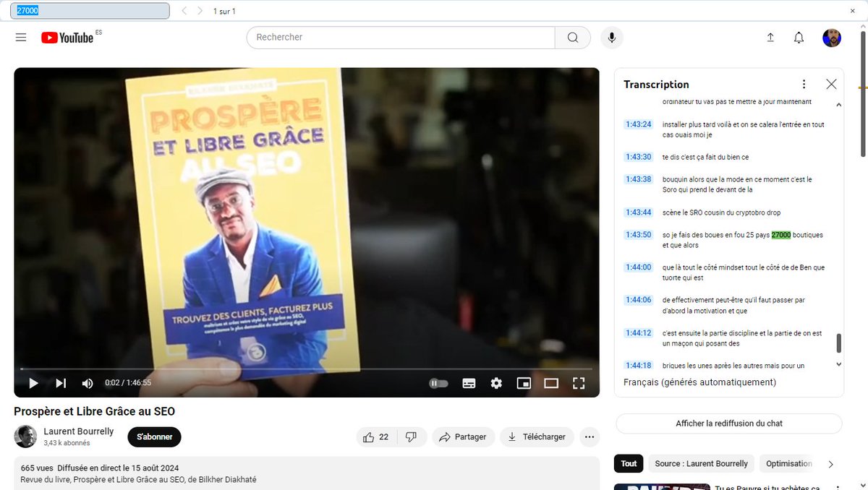Jump to transcript timestamp 1:44:18
Screen dimensions: 868x490
tap(639, 366)
